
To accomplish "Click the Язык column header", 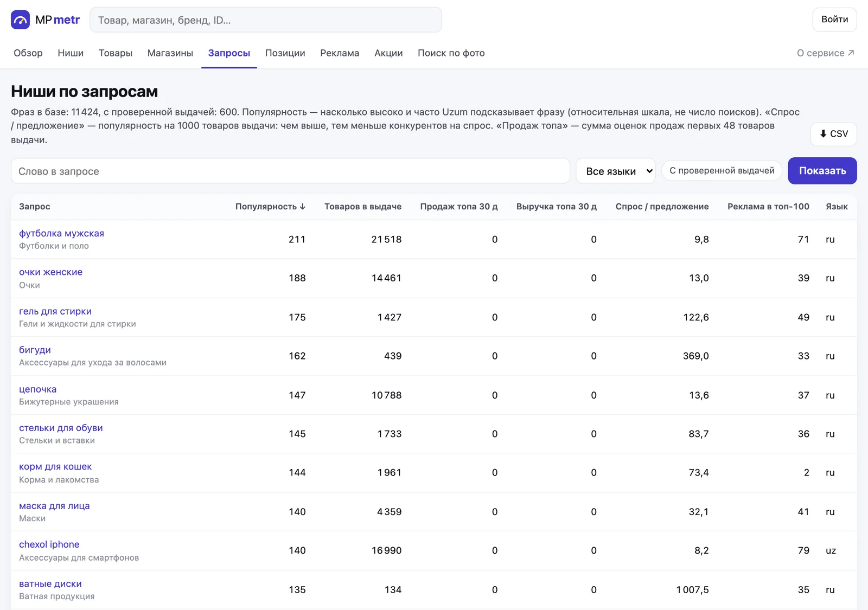I will [837, 207].
